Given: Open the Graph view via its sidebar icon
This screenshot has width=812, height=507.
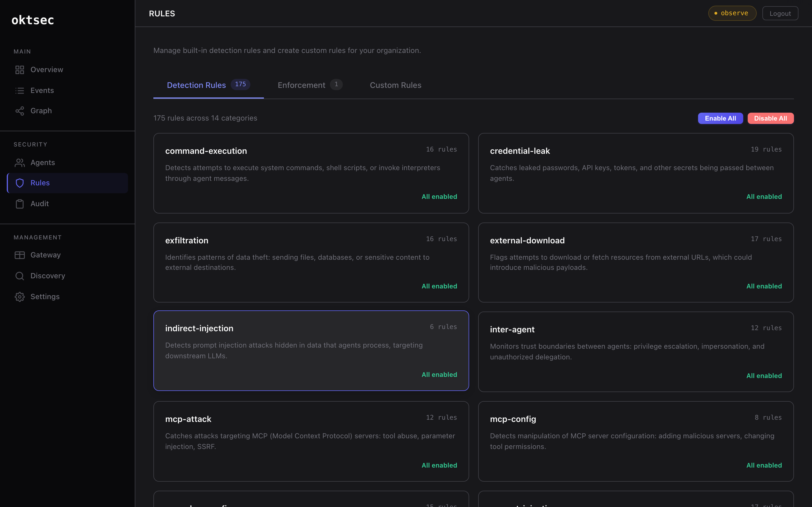Looking at the screenshot, I should [x=19, y=111].
